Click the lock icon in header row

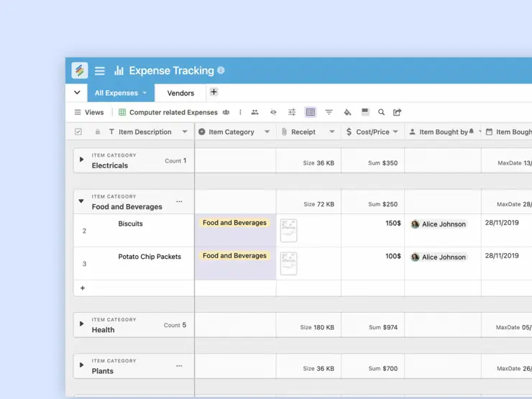point(98,132)
